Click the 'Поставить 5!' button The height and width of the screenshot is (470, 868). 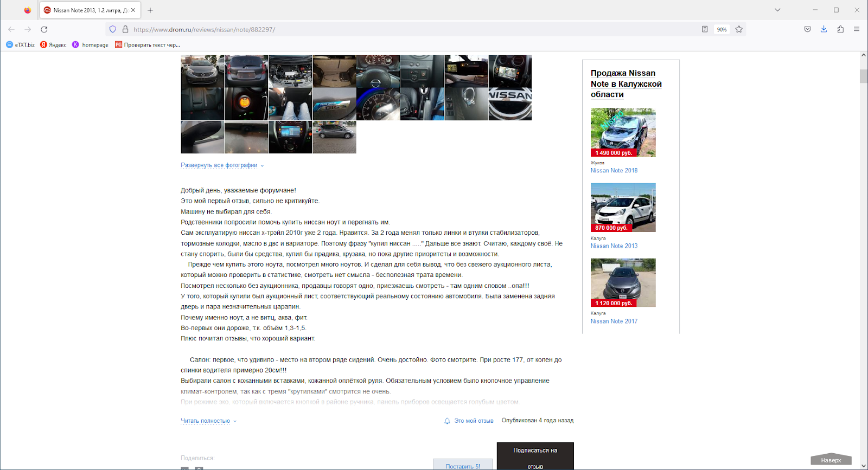[463, 465]
